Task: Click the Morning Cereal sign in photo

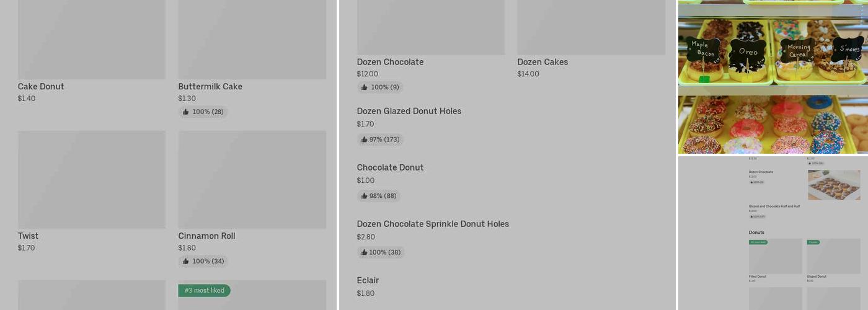Action: point(799,51)
